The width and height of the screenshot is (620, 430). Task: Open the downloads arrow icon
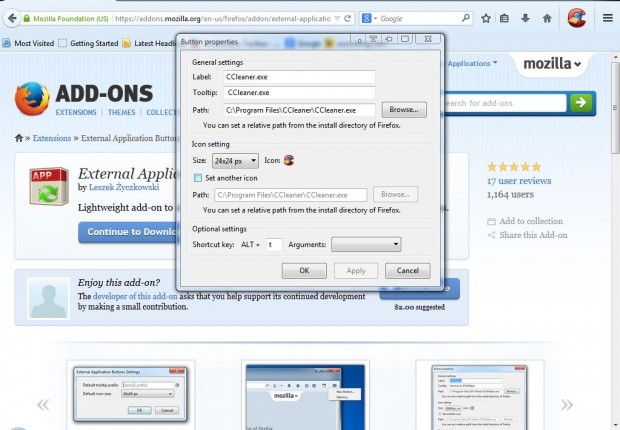coord(525,18)
